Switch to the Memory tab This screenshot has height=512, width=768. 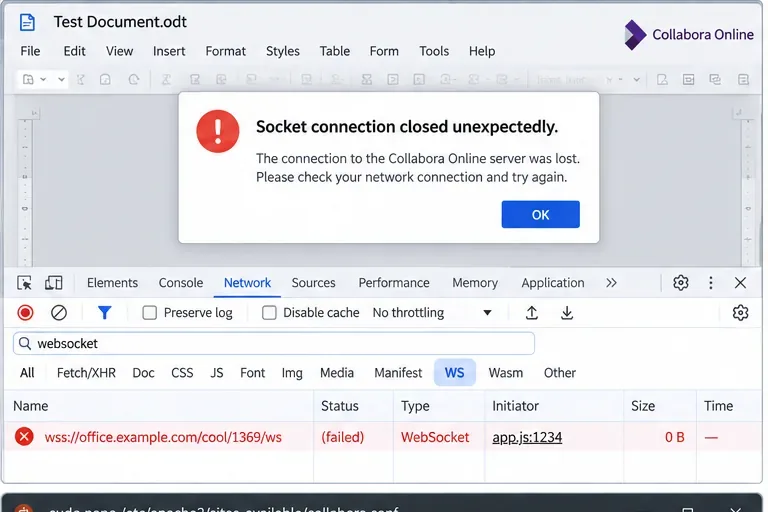coord(475,283)
